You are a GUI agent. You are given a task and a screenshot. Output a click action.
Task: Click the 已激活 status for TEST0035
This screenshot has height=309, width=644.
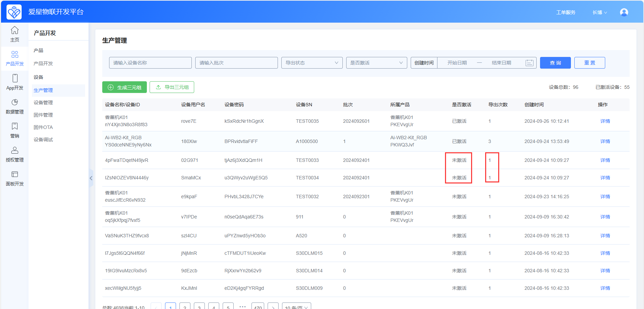pyautogui.click(x=459, y=121)
